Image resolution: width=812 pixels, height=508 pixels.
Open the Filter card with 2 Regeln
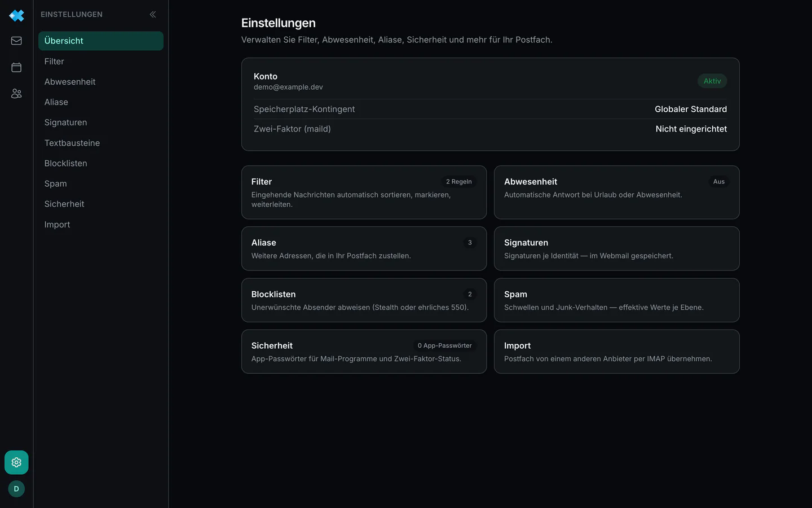(x=364, y=192)
